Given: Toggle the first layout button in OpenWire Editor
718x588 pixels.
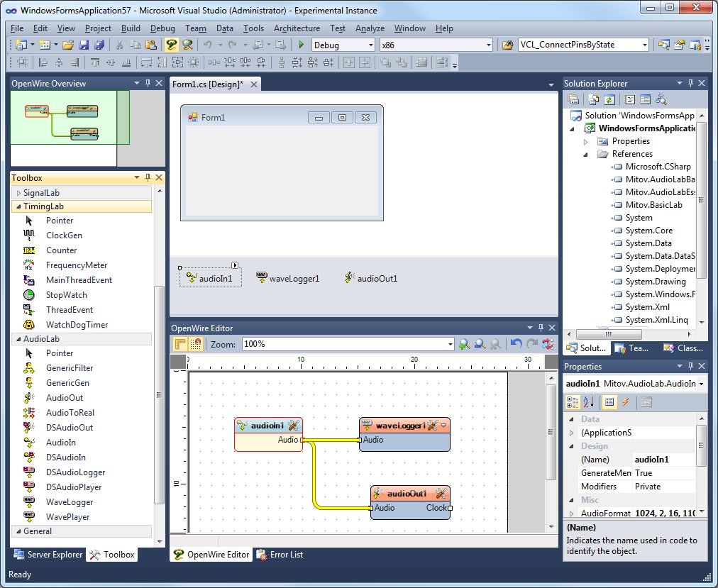Looking at the screenshot, I should tap(181, 344).
